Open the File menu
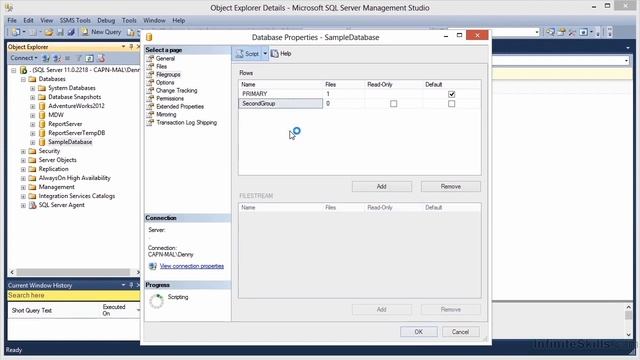The image size is (640, 360). pos(12,20)
